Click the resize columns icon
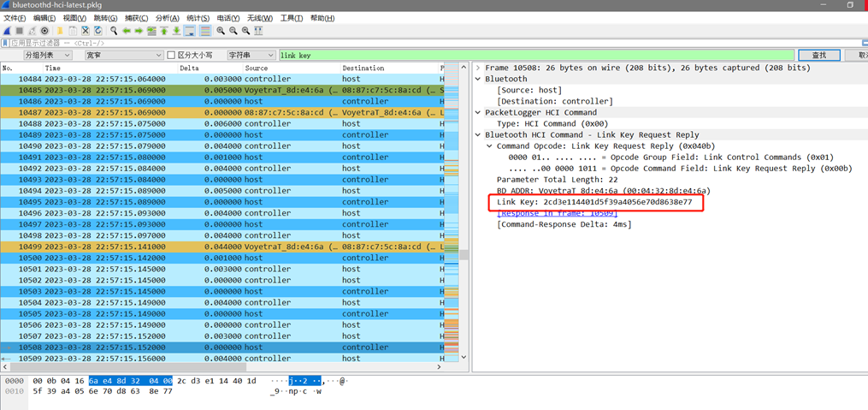The image size is (868, 410). 258,31
